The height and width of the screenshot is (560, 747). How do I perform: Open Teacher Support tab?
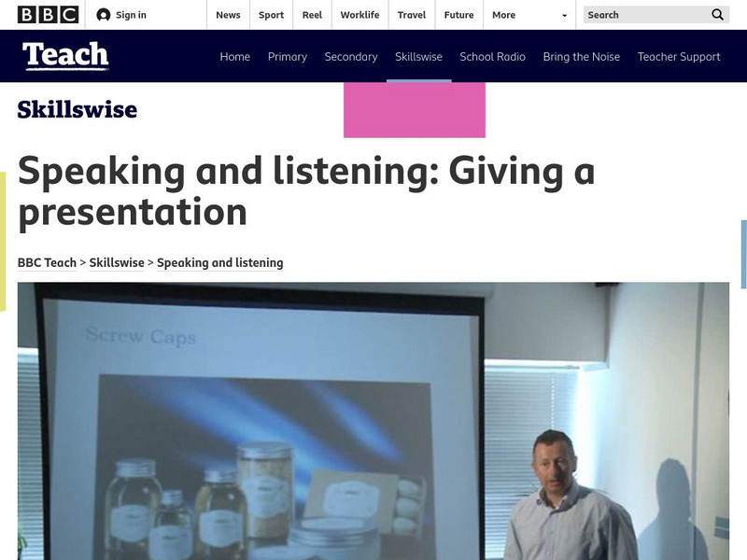(679, 57)
